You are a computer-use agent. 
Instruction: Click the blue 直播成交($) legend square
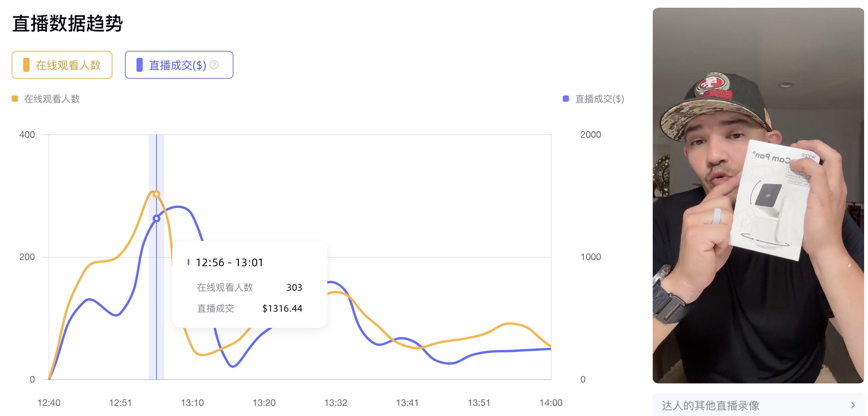tap(565, 99)
